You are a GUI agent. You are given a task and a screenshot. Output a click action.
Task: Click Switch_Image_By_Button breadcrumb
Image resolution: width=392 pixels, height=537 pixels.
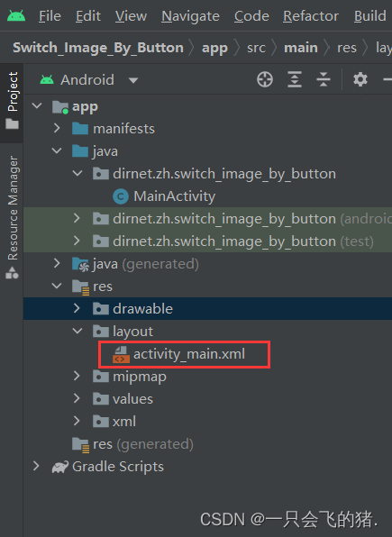tap(98, 48)
